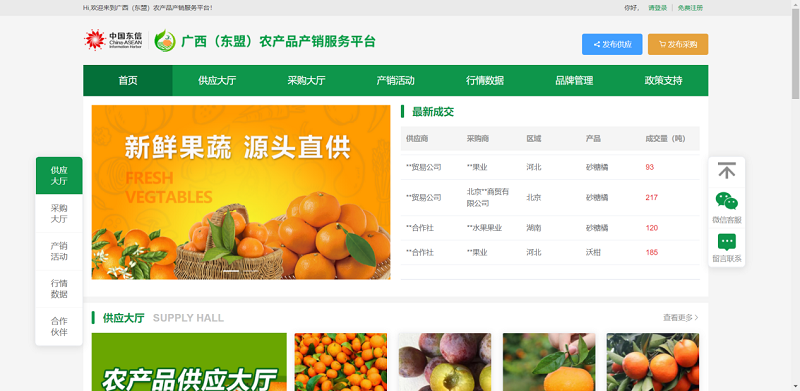
Task: Click the transaction amount 93
Action: (x=649, y=167)
